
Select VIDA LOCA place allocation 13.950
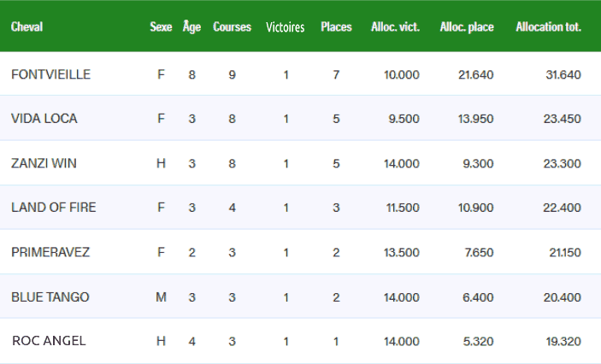click(475, 119)
